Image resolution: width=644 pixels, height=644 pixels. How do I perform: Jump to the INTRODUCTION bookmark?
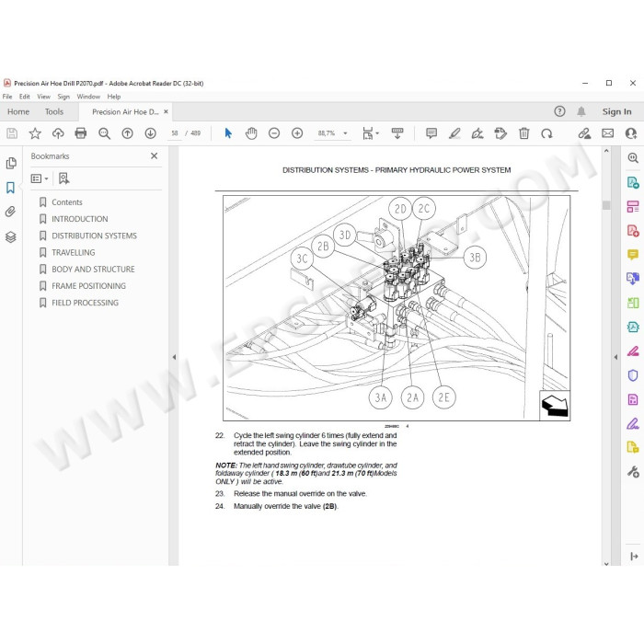click(80, 219)
